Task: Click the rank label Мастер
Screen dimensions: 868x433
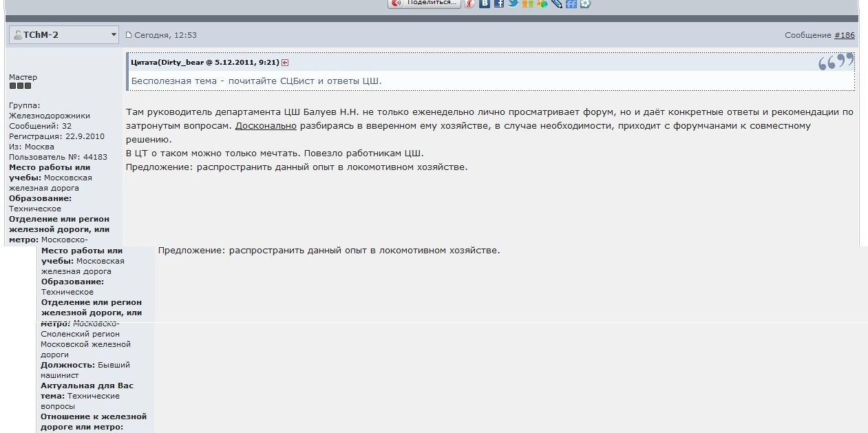Action: coord(23,77)
